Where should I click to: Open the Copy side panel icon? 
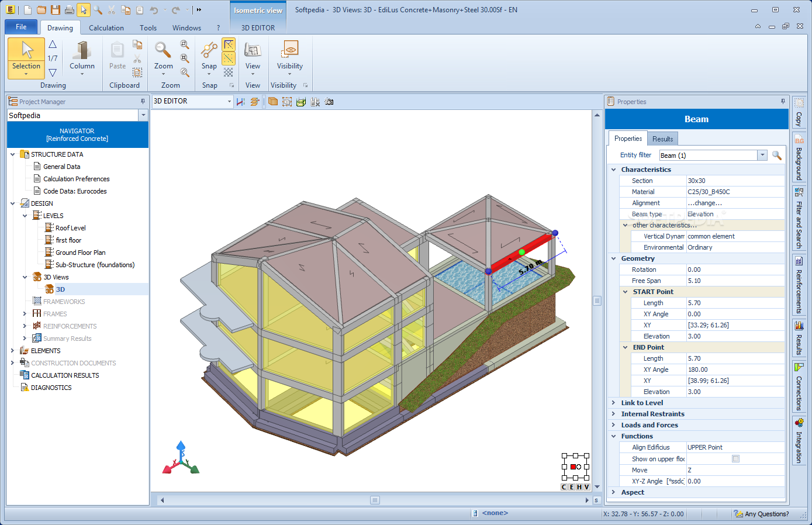(799, 112)
